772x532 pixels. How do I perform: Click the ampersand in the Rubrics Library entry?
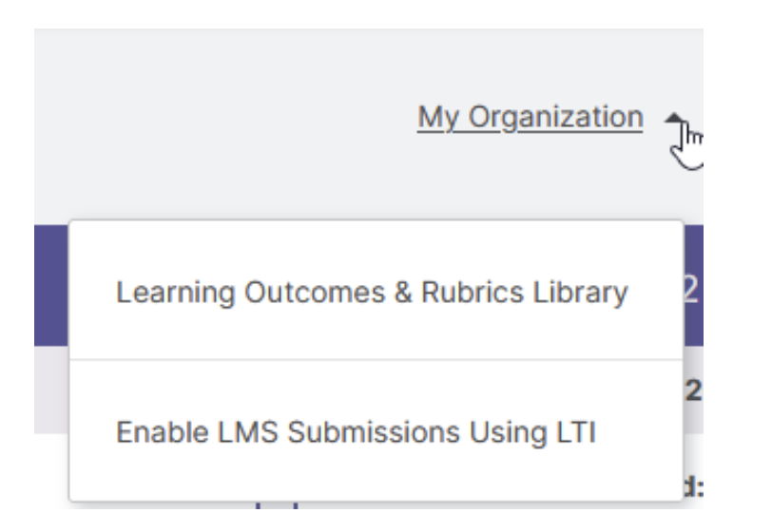pos(403,292)
